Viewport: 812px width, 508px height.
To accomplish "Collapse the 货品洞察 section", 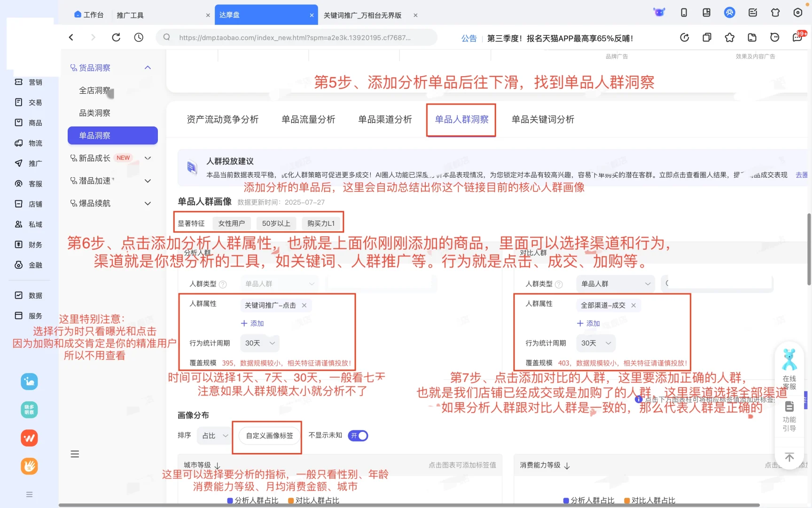I will pos(148,67).
